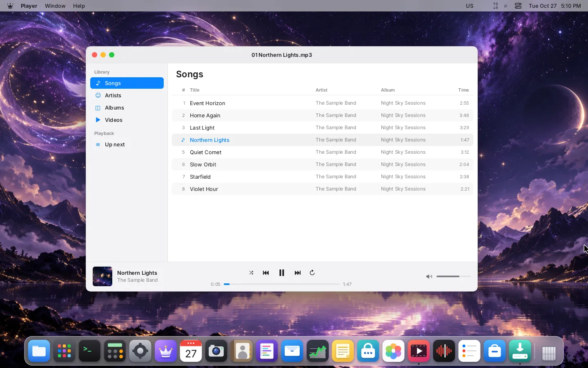
Task: Click the Northern Lights album artwork thumbnail
Action: click(102, 276)
